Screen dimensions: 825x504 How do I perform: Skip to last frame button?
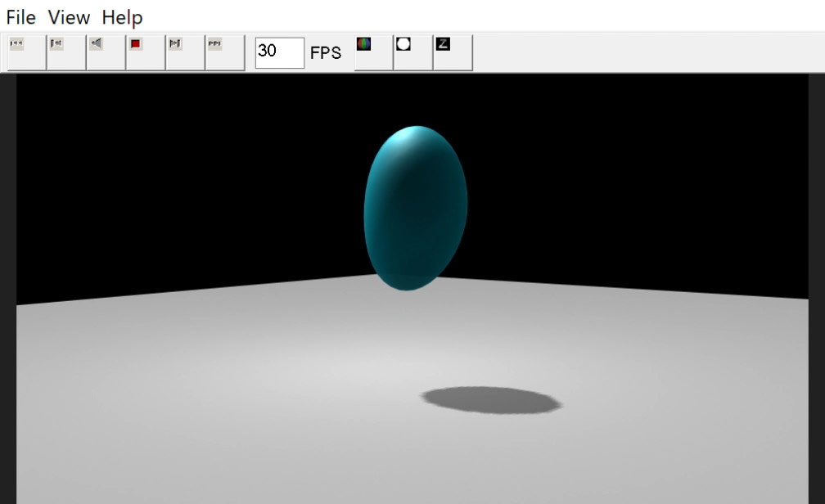point(224,52)
